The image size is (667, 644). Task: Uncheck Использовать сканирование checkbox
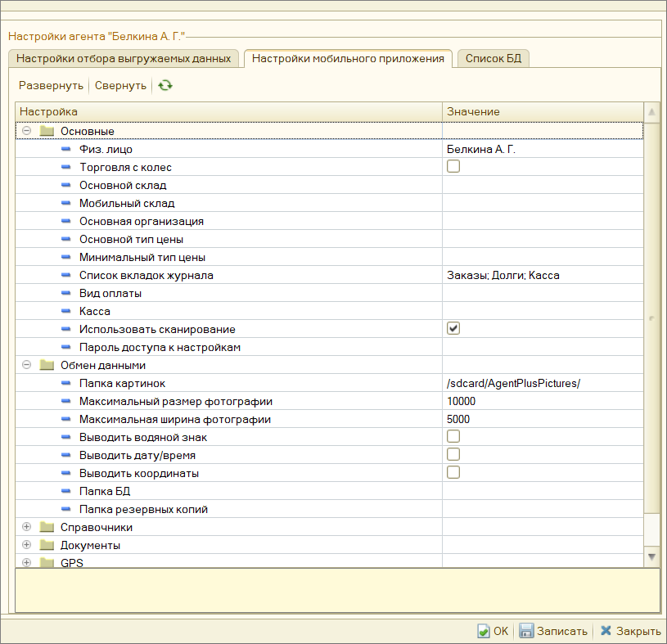coord(453,328)
